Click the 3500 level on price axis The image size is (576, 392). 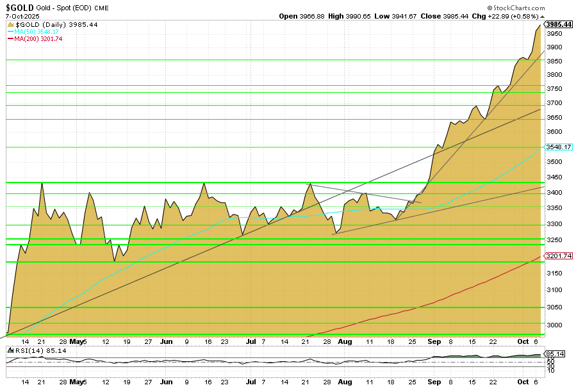554,163
